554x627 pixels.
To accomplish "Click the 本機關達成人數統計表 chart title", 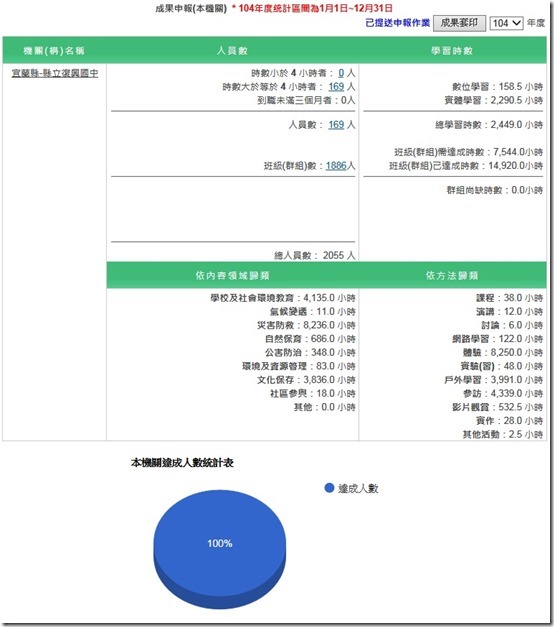I will [x=182, y=463].
